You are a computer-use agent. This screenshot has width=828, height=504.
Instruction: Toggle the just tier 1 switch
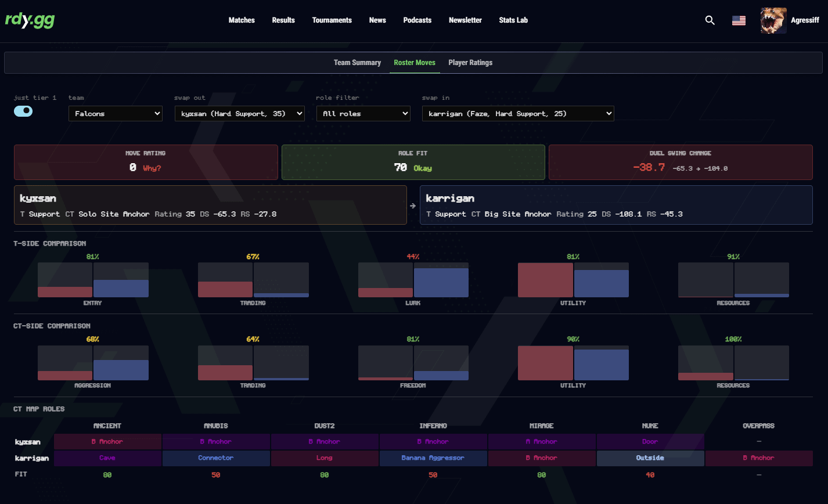pos(23,111)
